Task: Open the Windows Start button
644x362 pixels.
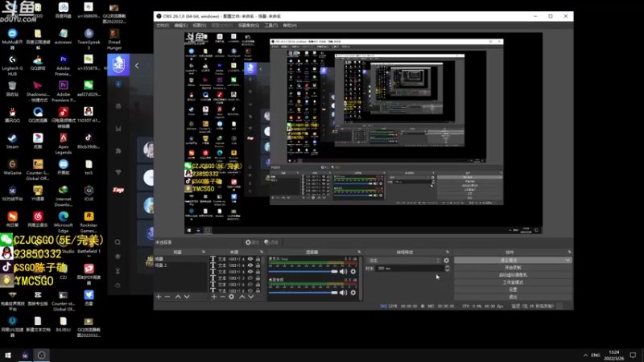Action: click(8, 355)
